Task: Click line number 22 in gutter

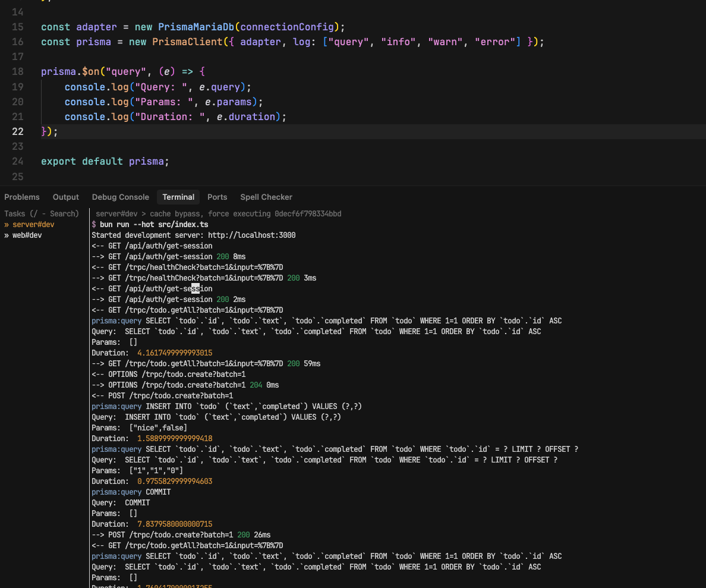Action: coord(17,131)
